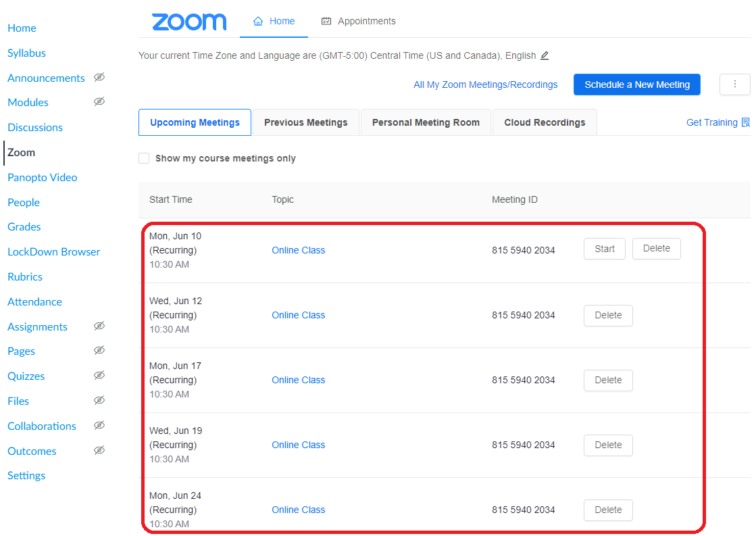Screen dimensions: 756x536
Task: Click the pencil icon to edit time zone
Action: pos(545,55)
